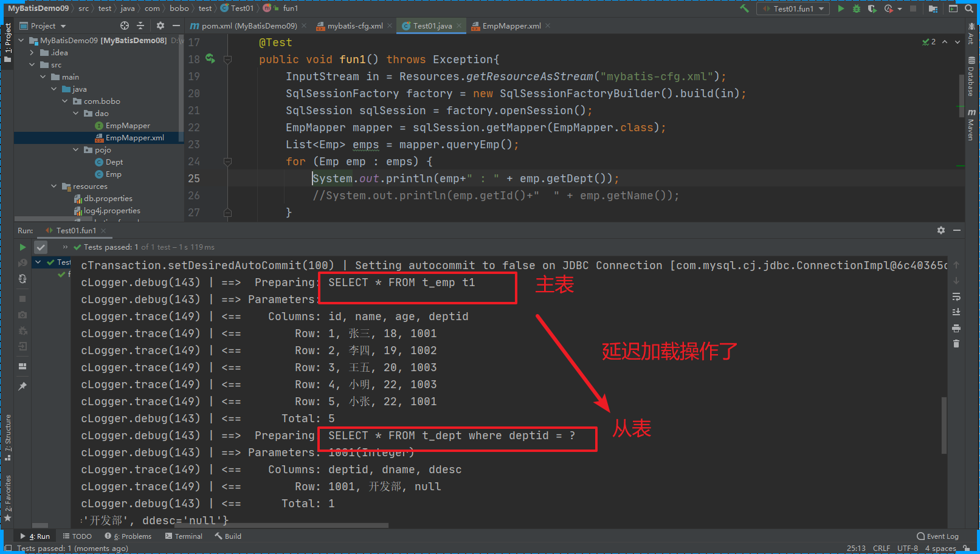Toggle Show Passed tests checkmark button

[x=41, y=247]
